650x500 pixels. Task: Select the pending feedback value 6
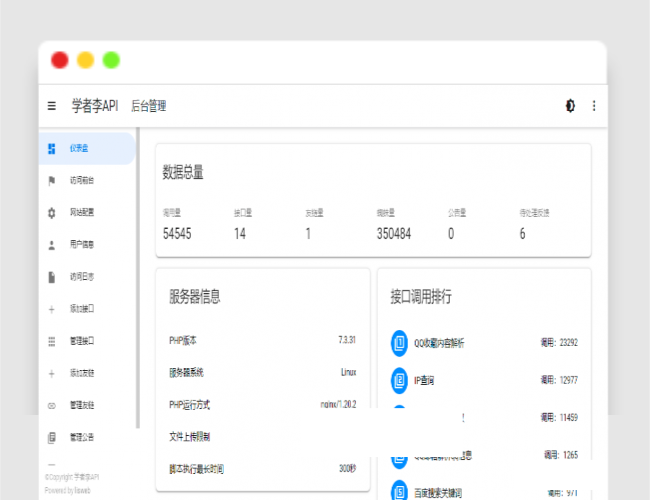point(522,234)
